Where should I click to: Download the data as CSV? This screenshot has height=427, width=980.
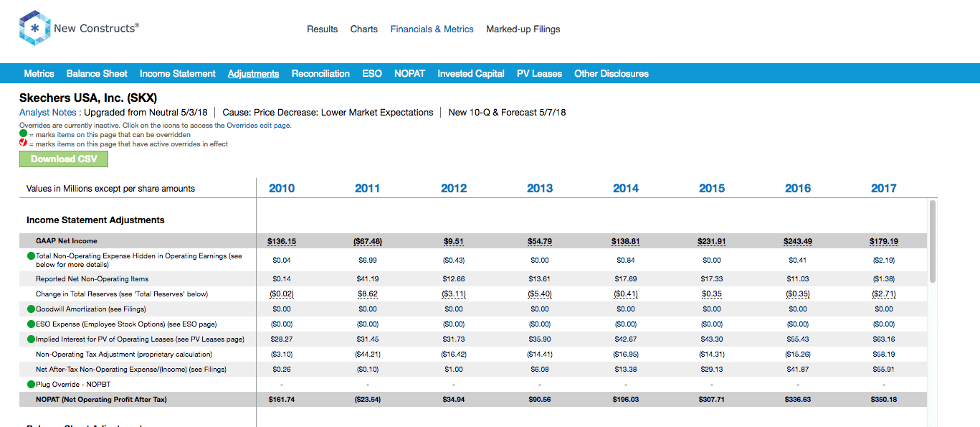[x=64, y=159]
